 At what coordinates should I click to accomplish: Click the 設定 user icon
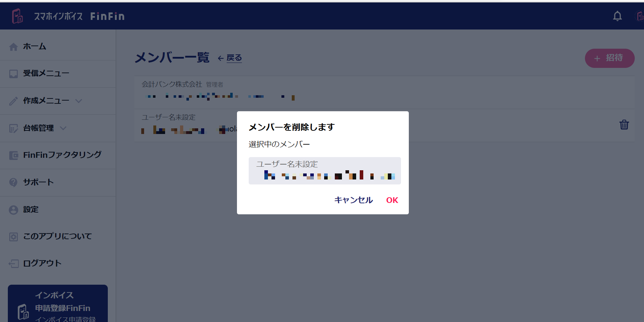coord(14,210)
